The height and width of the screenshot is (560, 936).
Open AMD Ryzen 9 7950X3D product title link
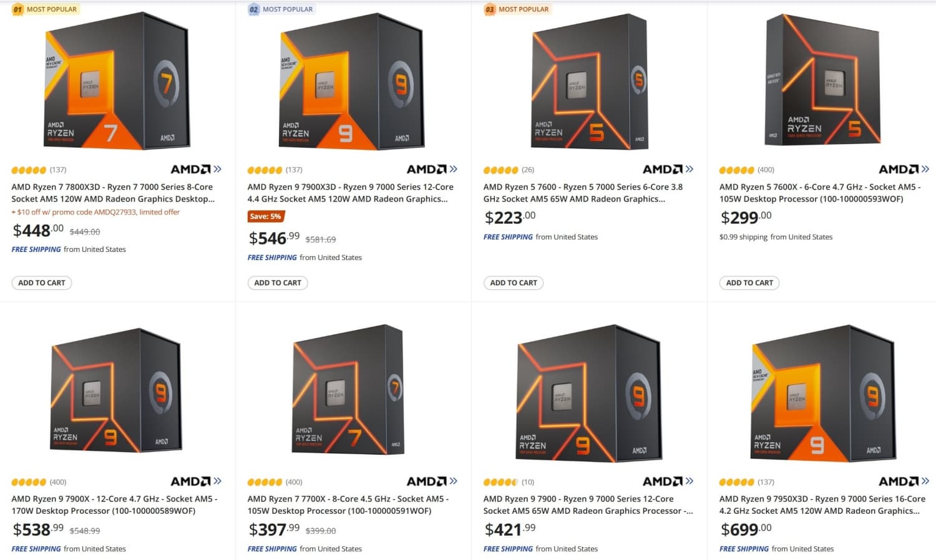coord(822,504)
